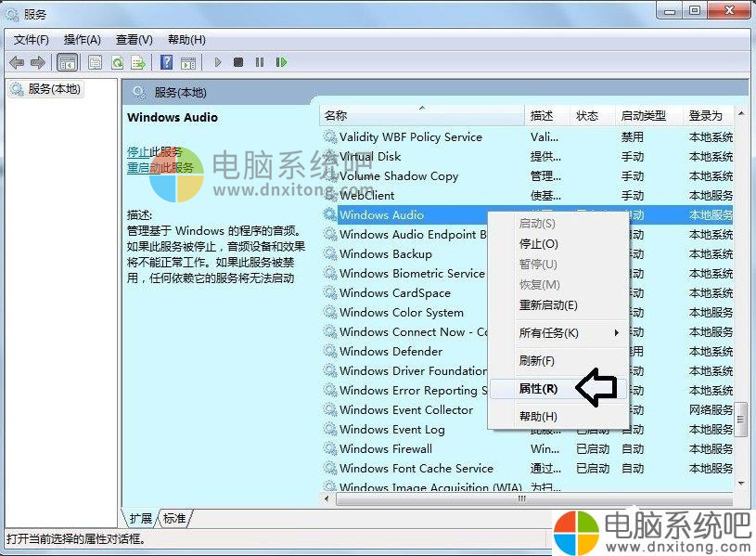Select the Windows Audio service name
This screenshot has height=556, width=756.
tap(381, 214)
